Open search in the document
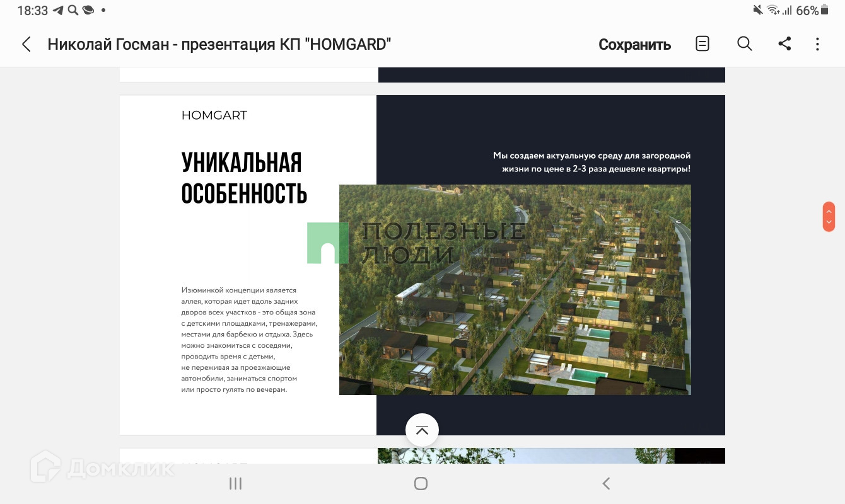The width and height of the screenshot is (845, 504). pos(745,43)
